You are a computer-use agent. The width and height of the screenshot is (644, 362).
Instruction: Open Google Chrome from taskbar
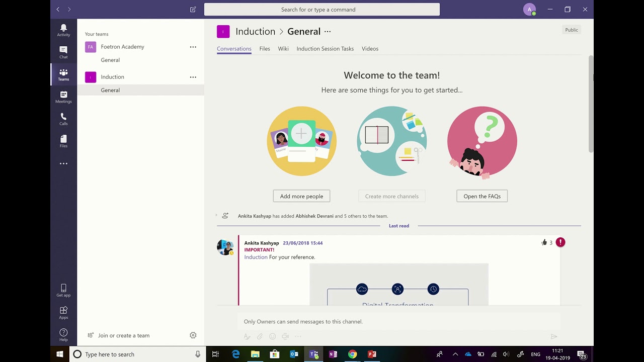352,354
